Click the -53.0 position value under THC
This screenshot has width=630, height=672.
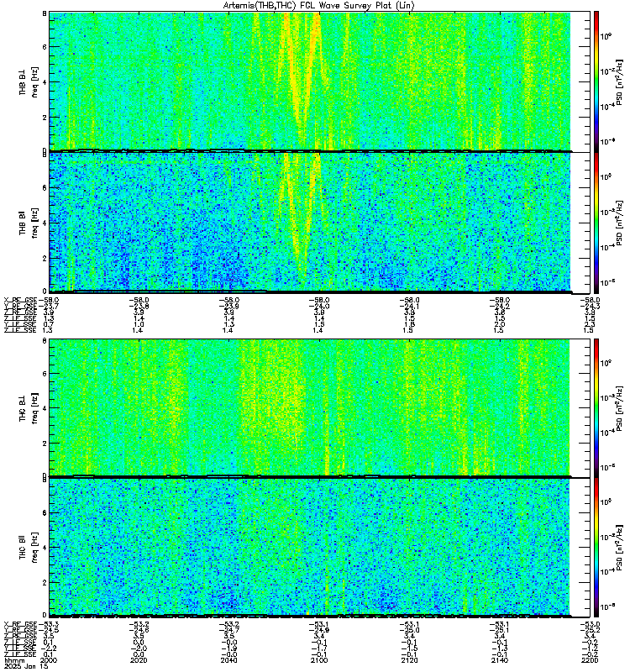point(590,624)
